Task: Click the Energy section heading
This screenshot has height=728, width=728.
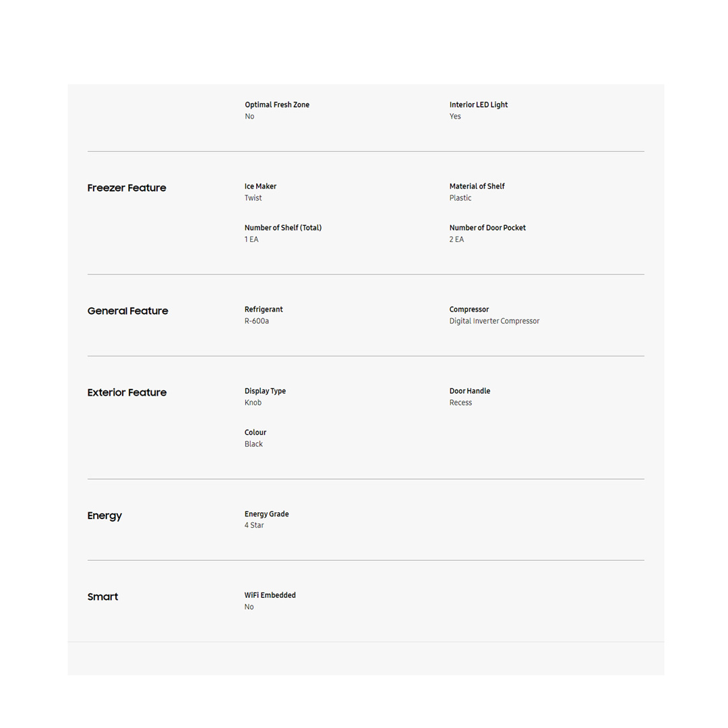Action: point(104,516)
